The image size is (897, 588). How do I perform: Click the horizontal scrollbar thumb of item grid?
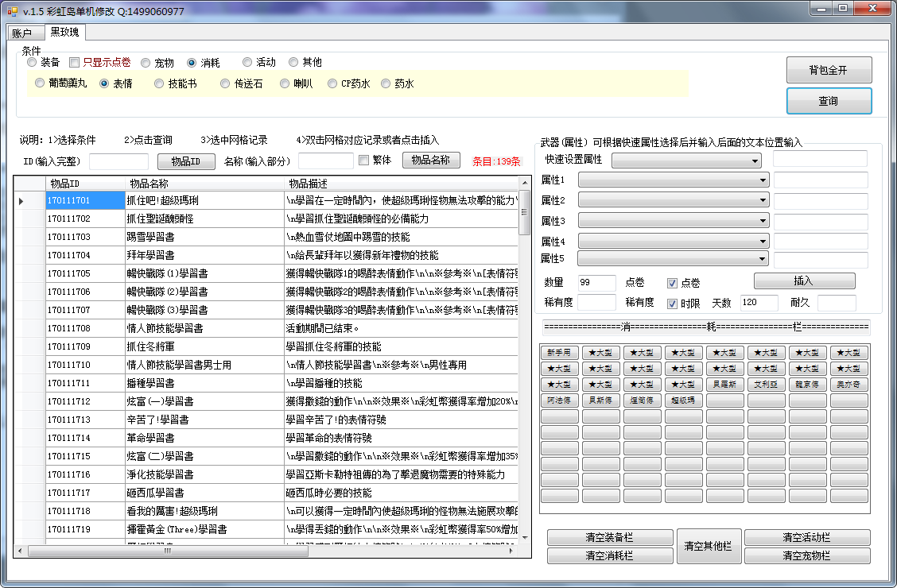169,551
